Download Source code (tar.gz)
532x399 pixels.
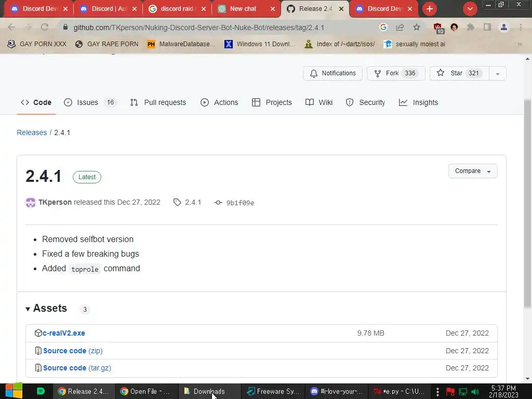tap(77, 368)
